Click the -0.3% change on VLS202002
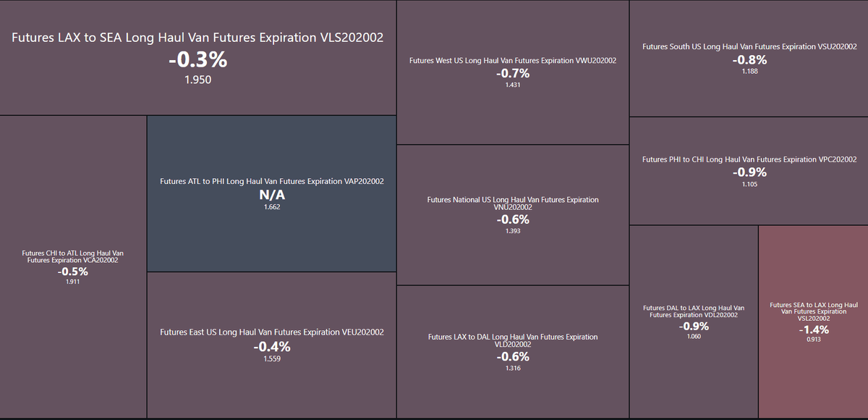Viewport: 868px width, 420px height. pyautogui.click(x=197, y=61)
